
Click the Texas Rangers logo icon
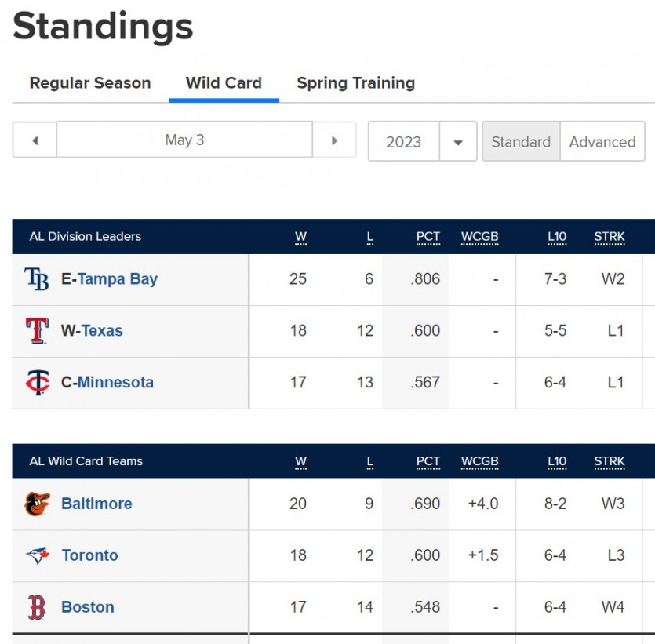pyautogui.click(x=37, y=330)
